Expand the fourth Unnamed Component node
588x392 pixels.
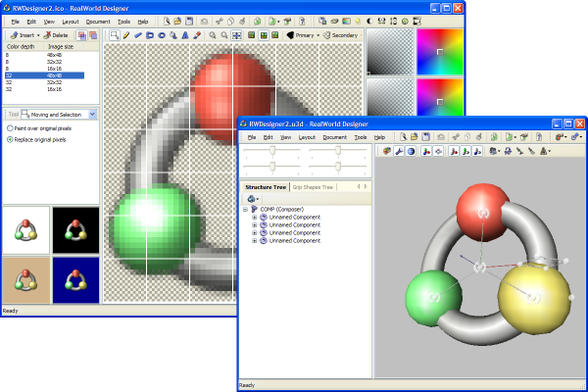[x=254, y=241]
